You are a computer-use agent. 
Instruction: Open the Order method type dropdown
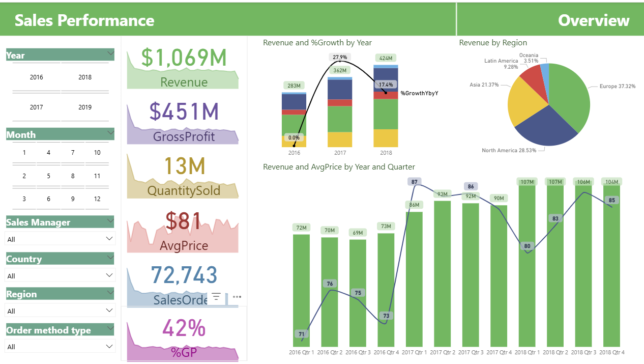[60, 347]
